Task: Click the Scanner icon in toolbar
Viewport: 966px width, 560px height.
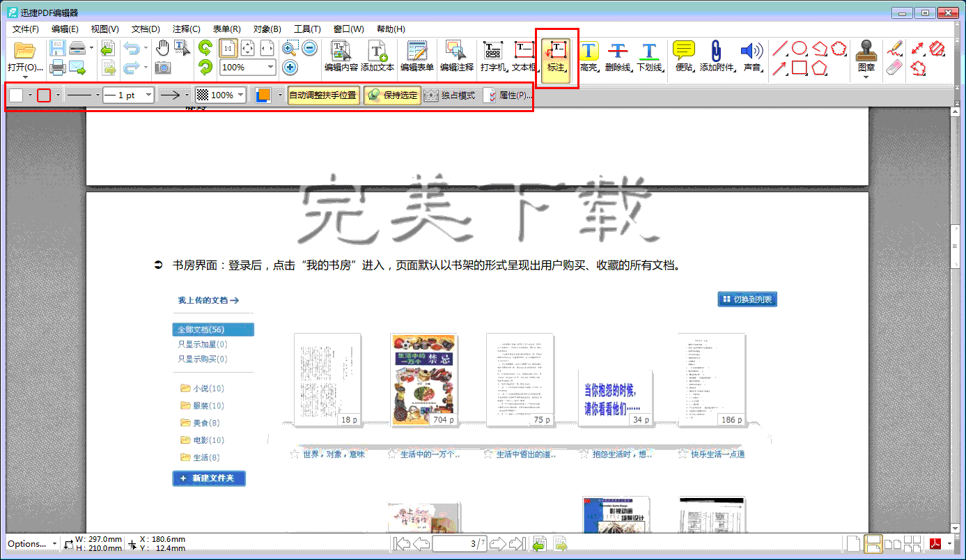Action: tap(77, 48)
